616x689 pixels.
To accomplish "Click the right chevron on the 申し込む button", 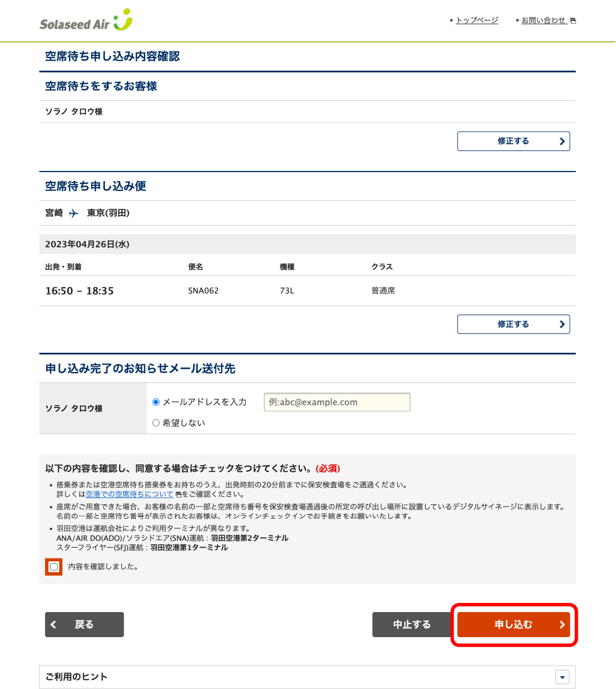I will tap(562, 625).
